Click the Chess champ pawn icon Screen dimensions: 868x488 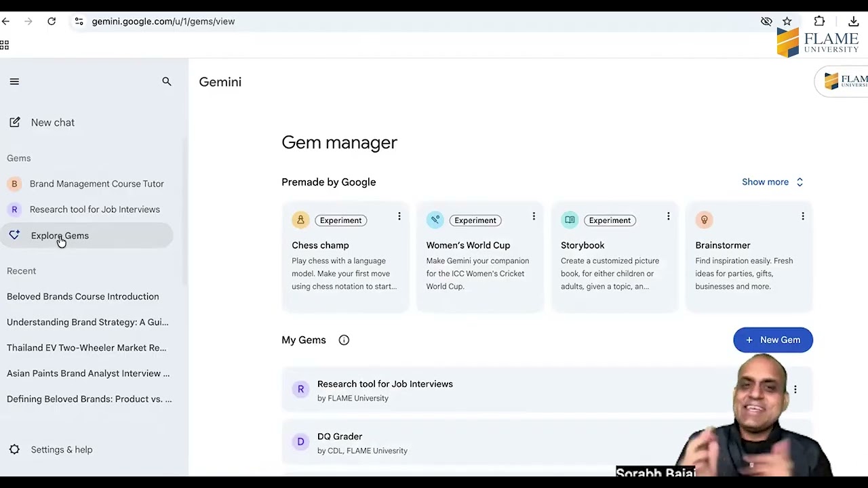(300, 220)
